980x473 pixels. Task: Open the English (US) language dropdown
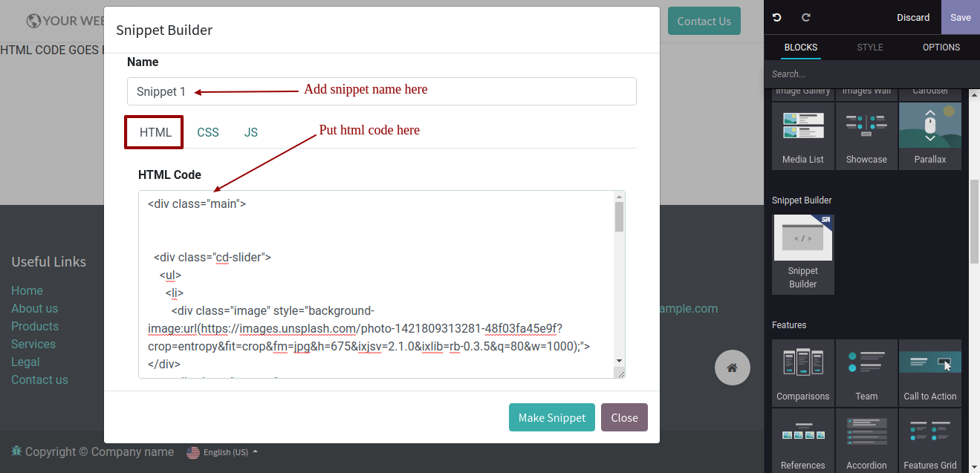click(223, 452)
